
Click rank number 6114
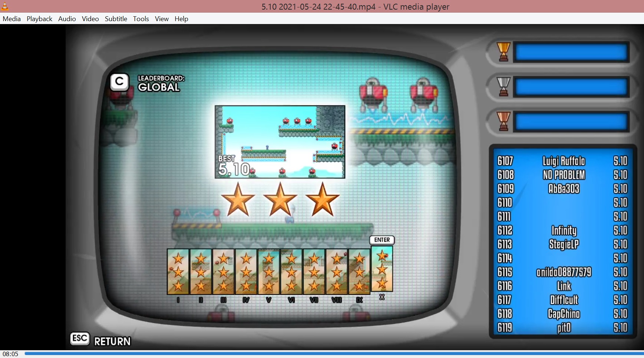point(505,258)
